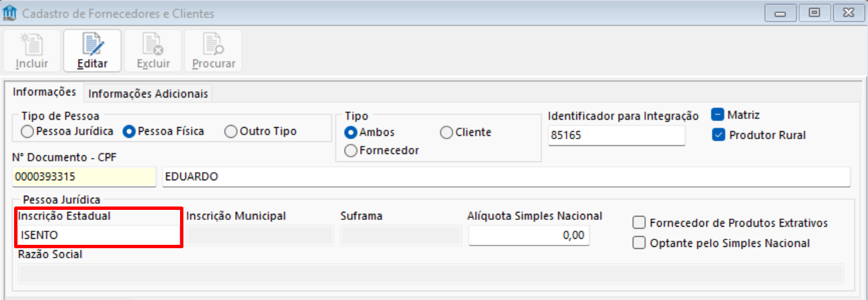Select the Ambos type option
This screenshot has height=300, width=868.
(370, 133)
